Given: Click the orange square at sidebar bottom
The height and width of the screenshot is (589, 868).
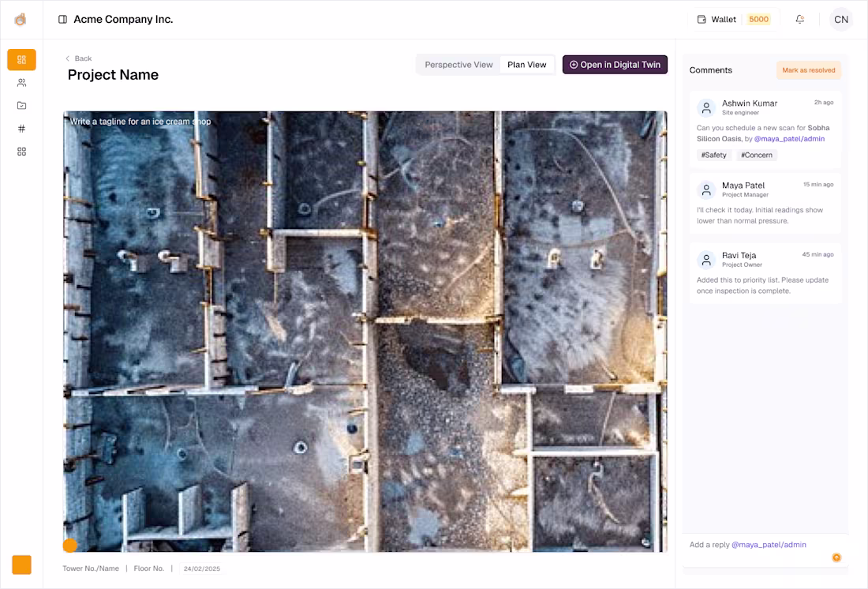Looking at the screenshot, I should [x=21, y=565].
